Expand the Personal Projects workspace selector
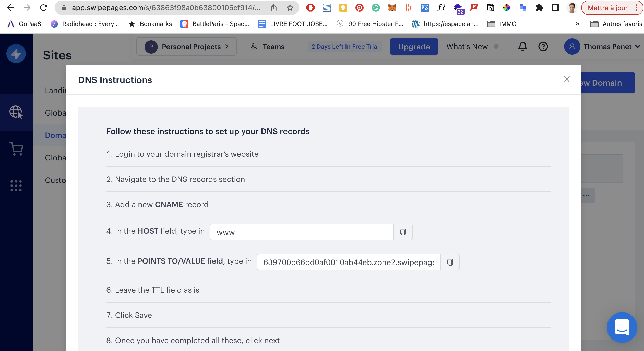This screenshot has width=644, height=351. [186, 47]
